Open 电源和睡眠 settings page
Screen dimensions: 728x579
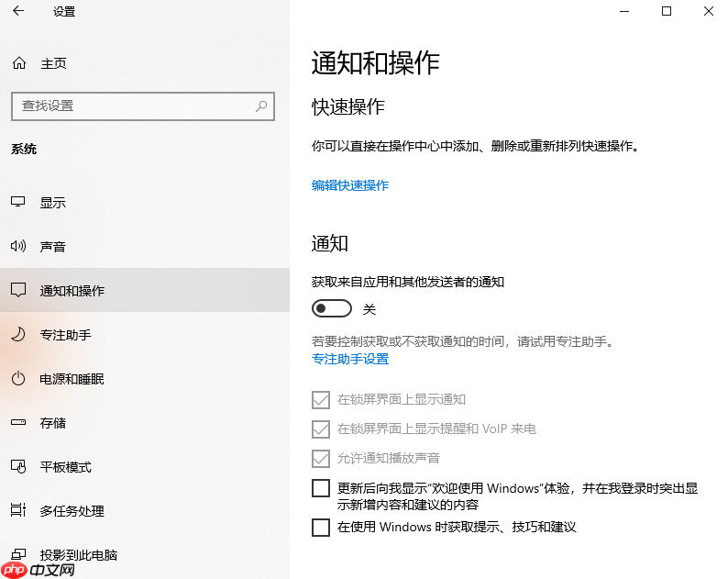[145, 378]
